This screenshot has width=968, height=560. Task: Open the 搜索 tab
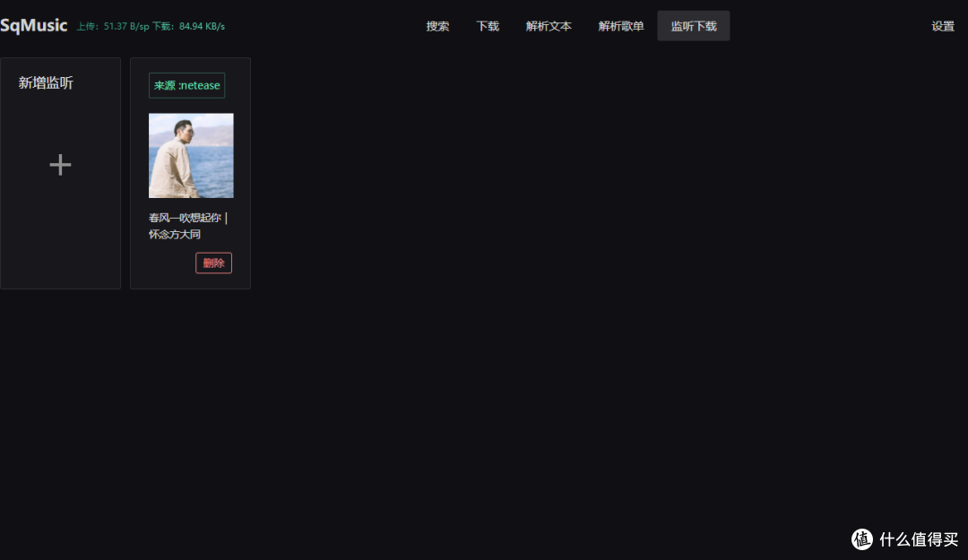[x=437, y=26]
